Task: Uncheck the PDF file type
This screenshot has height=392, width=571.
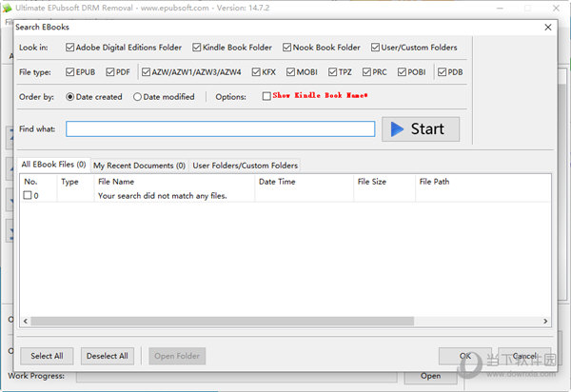Action: pos(110,72)
